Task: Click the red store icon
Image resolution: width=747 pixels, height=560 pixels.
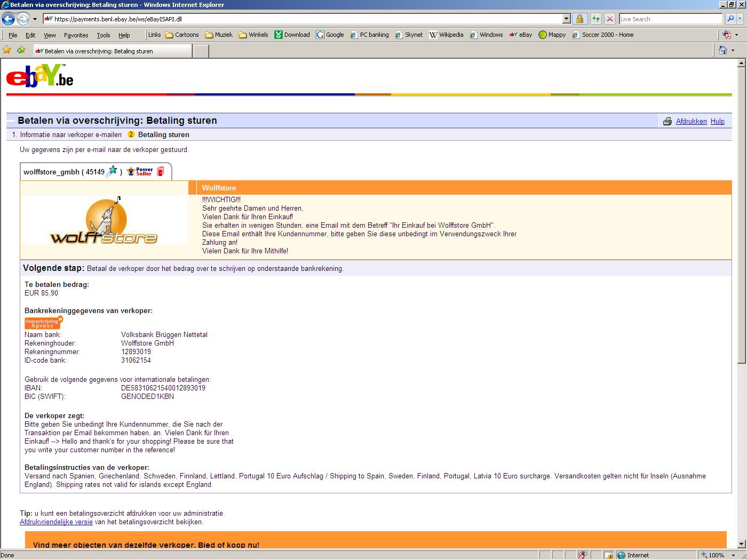Action: (x=160, y=171)
